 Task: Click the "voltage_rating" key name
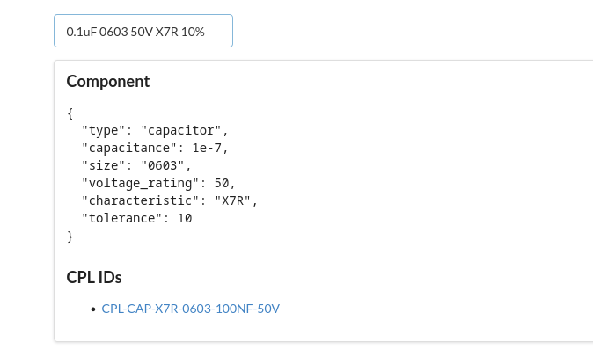coord(140,183)
